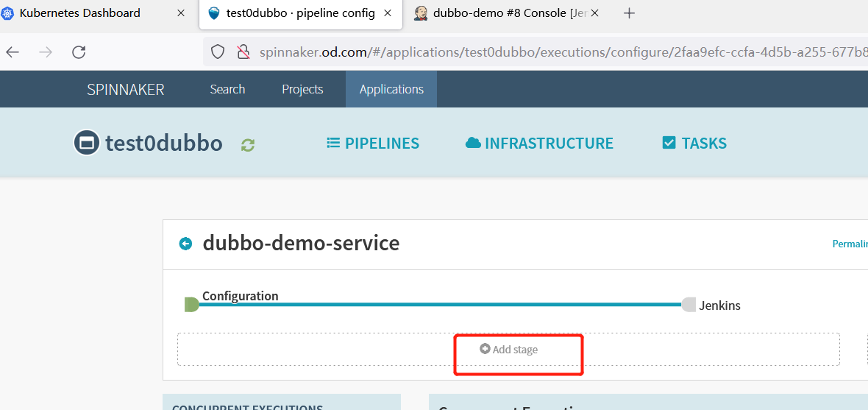Open a new browser tab
The height and width of the screenshot is (410, 868).
click(629, 13)
